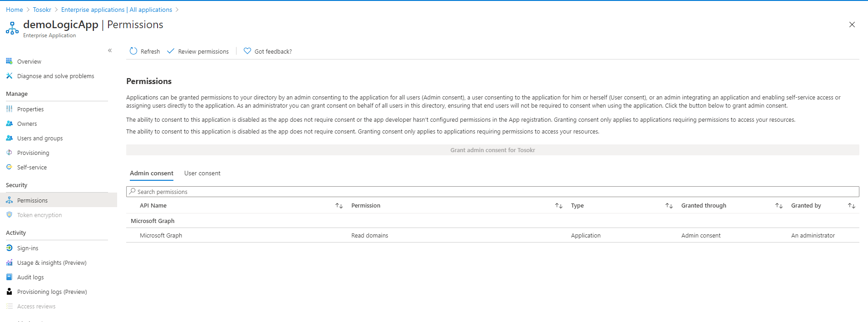
Task: Switch to the User consent tab
Action: click(x=202, y=173)
